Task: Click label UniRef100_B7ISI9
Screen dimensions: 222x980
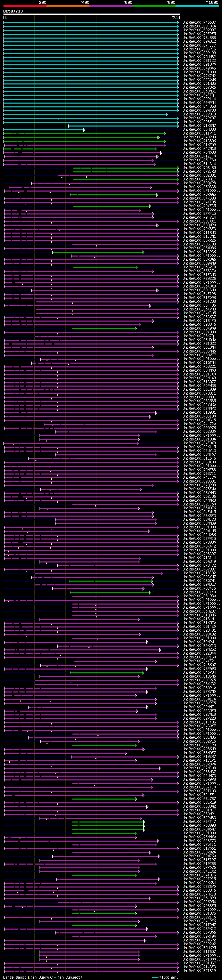Action: point(199,971)
